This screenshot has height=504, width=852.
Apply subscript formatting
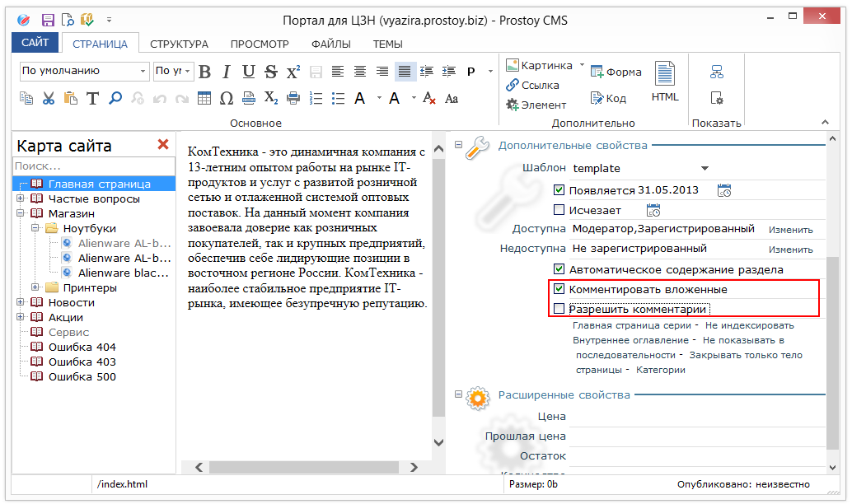(271, 98)
